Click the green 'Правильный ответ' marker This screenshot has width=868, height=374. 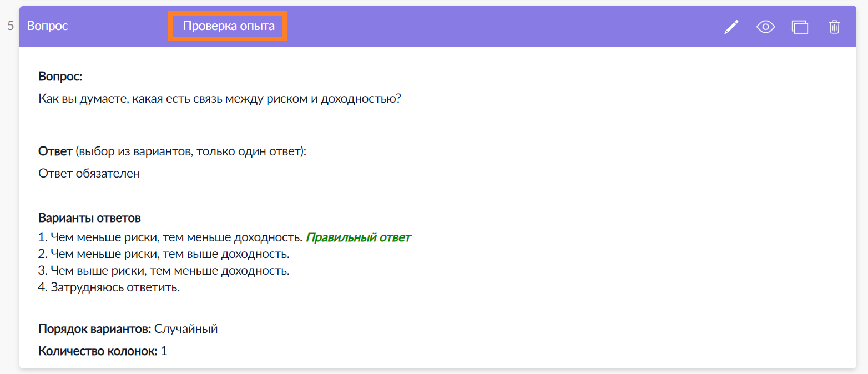click(359, 237)
